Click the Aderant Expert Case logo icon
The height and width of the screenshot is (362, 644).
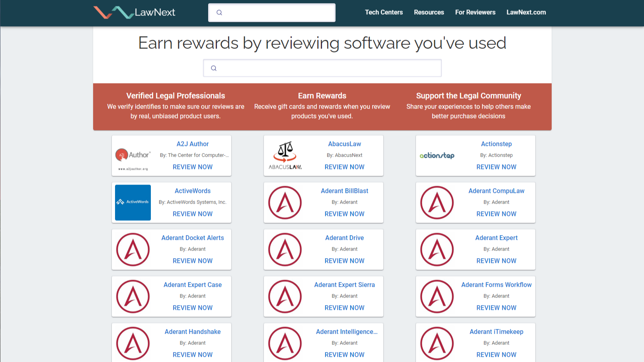[133, 296]
